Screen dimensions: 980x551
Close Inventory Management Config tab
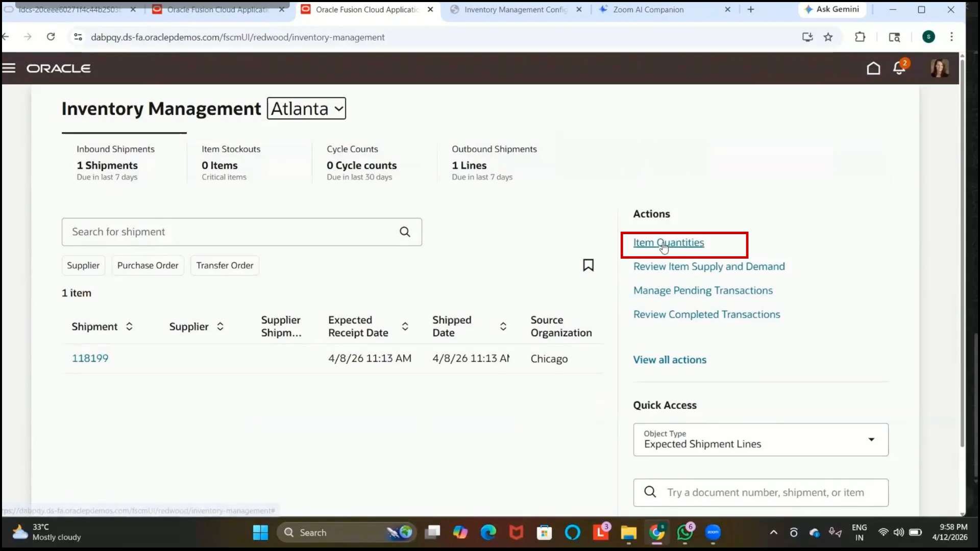579,10
